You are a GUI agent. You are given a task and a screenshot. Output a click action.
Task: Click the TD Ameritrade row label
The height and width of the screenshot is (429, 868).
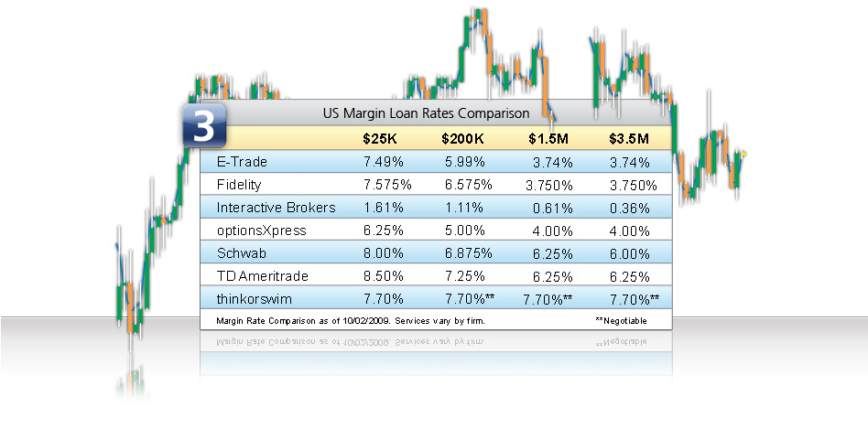coord(263,276)
